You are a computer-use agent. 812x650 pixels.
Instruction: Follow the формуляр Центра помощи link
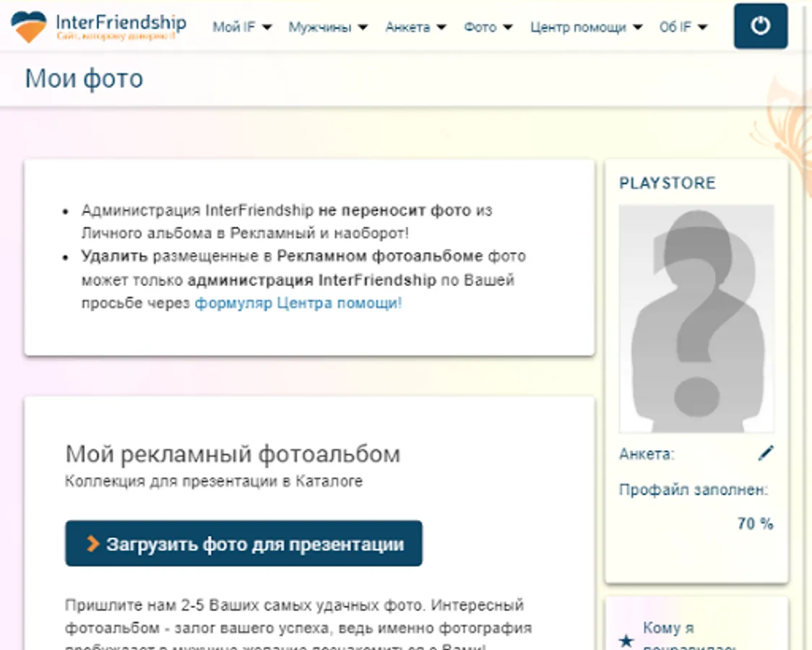point(298,303)
